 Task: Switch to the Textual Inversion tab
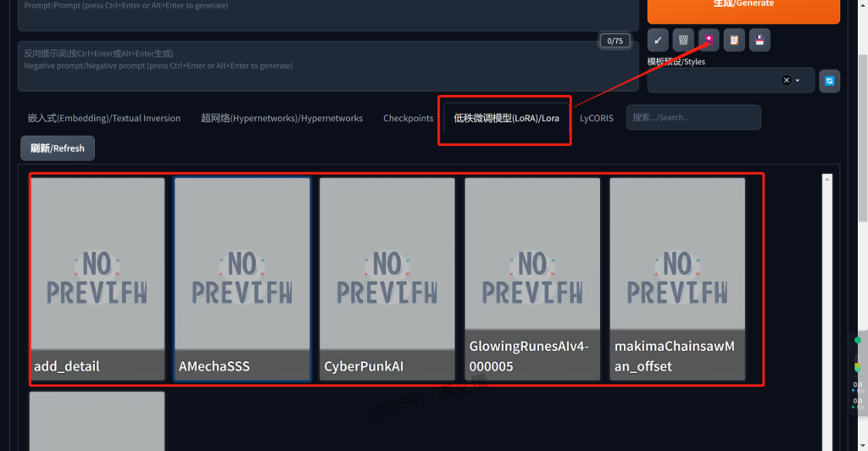coord(103,119)
